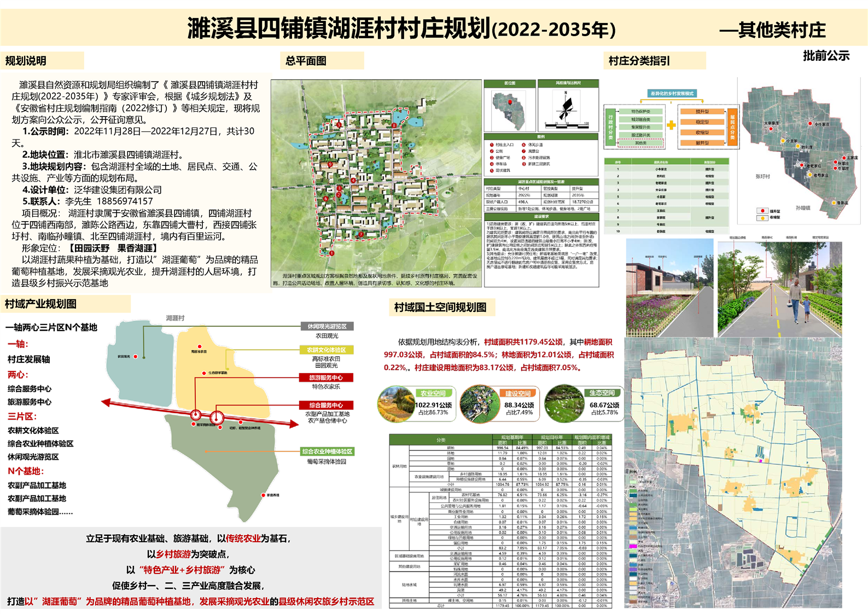Click the 孙疃镇 label beside the map

[803, 208]
